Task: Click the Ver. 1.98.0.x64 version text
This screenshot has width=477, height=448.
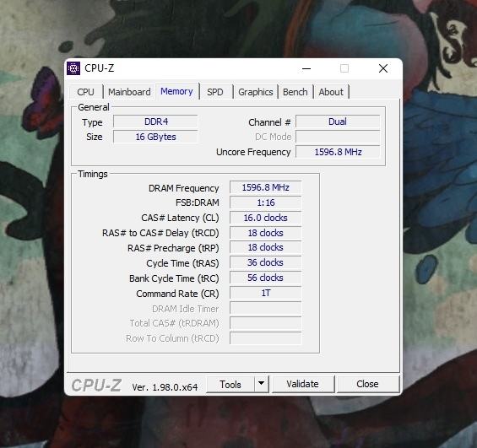Action: (x=165, y=387)
